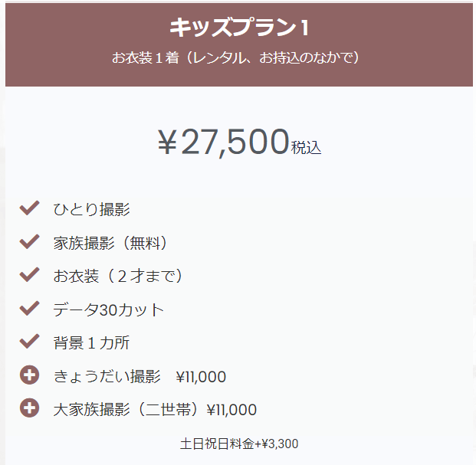Click the ¥27,500 price
This screenshot has height=465, width=476.
(x=223, y=142)
